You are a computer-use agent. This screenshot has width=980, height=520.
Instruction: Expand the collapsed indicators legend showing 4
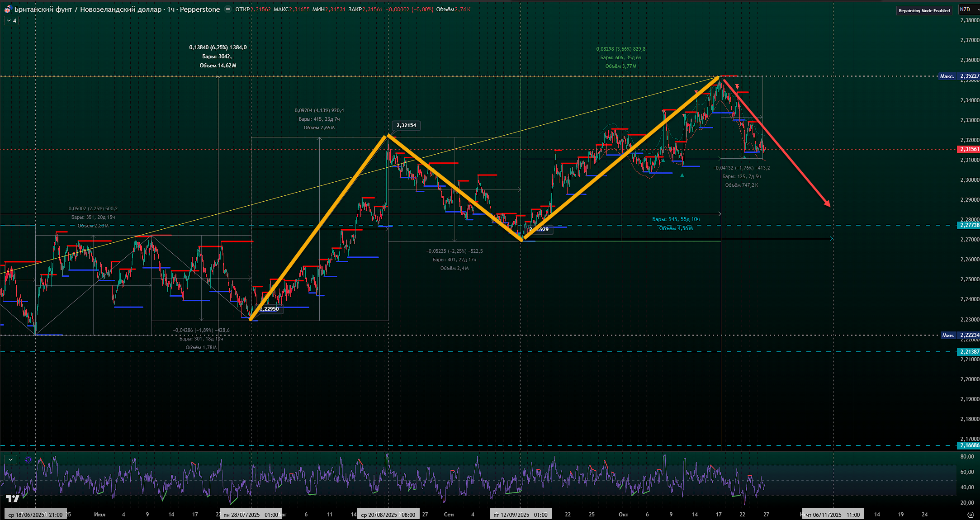click(x=11, y=21)
